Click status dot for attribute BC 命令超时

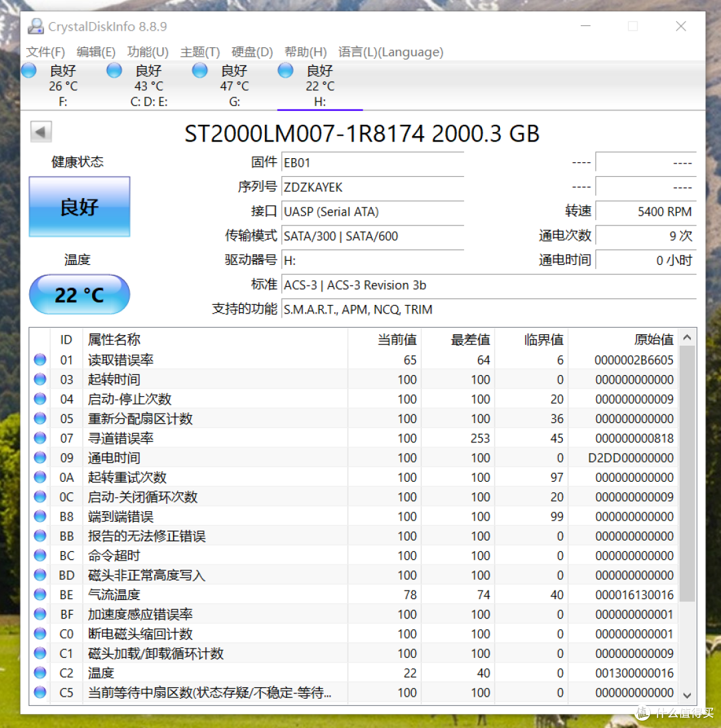40,555
